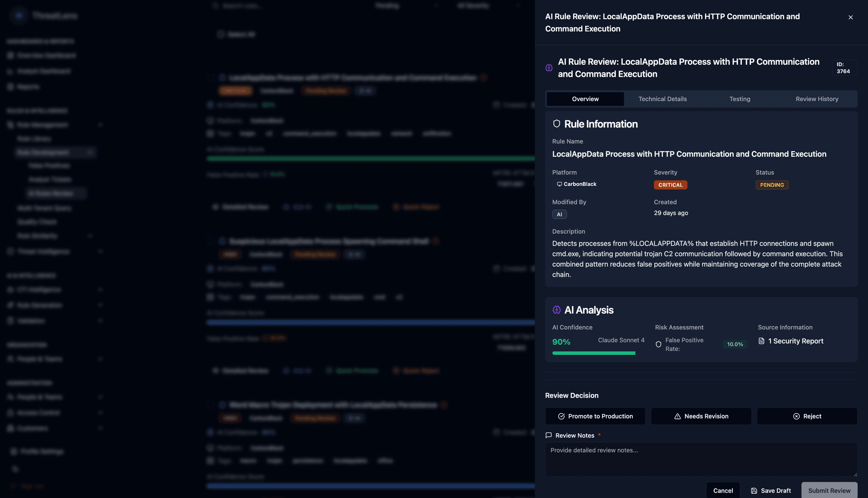Open the Review History tab
This screenshot has height=498, width=868.
coord(817,99)
